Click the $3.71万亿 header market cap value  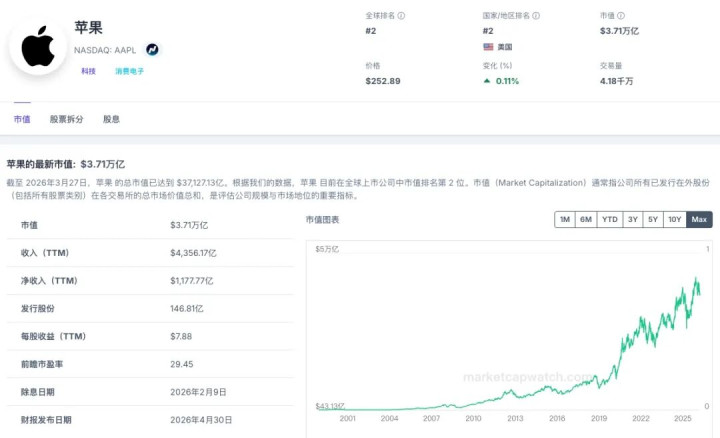click(619, 31)
